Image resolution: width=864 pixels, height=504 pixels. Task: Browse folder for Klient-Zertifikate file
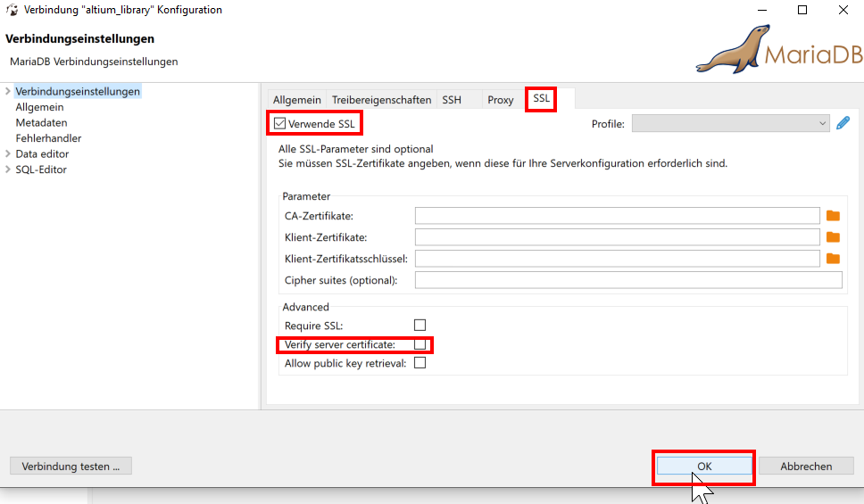(x=833, y=236)
